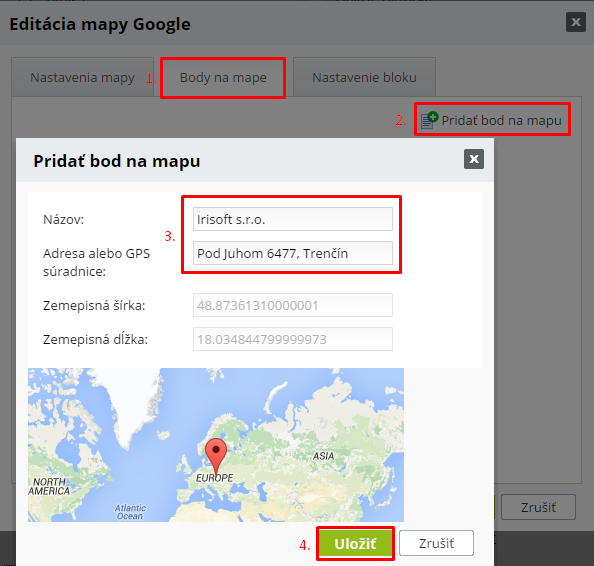Click the EUROPE label on the map
The width and height of the screenshot is (594, 566).
(214, 478)
